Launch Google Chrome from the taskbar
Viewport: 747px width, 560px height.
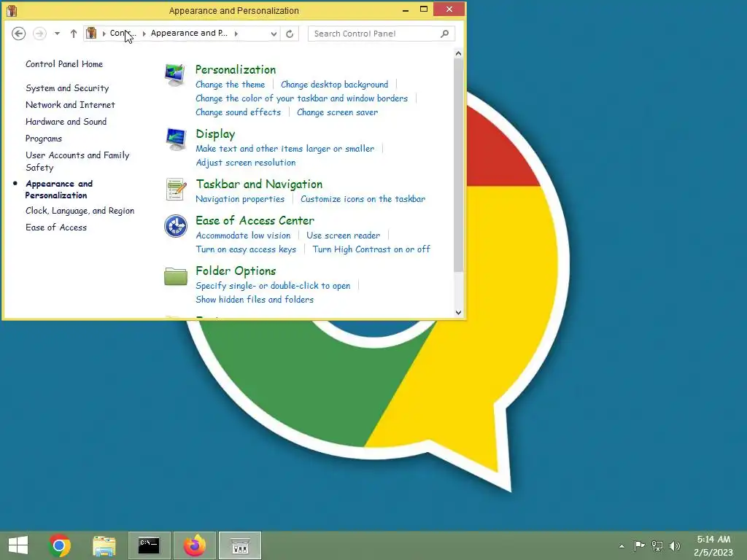(59, 545)
